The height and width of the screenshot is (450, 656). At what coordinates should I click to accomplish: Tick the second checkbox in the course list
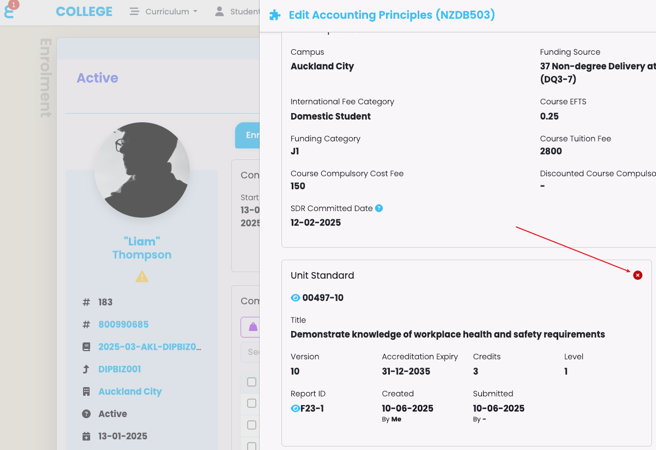251,403
